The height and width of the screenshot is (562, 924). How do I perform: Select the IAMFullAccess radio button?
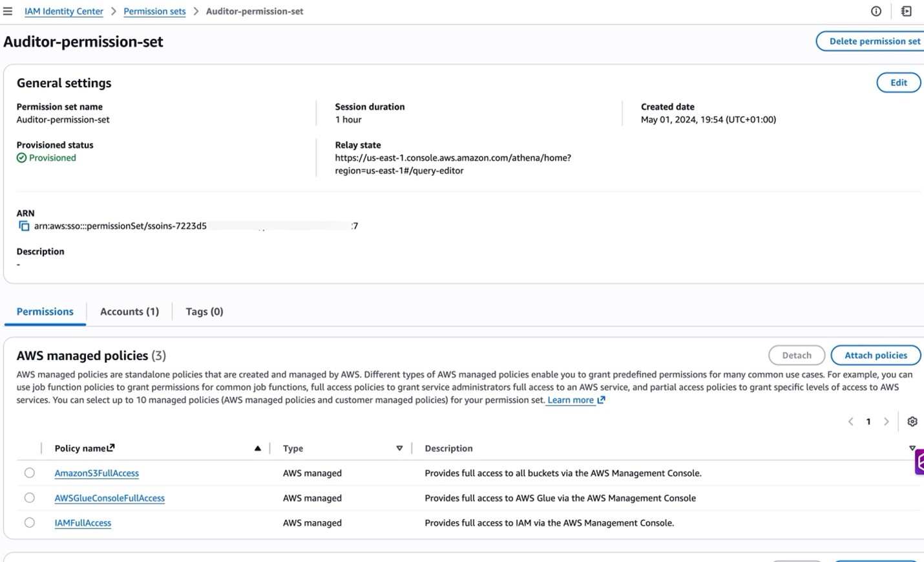30,523
